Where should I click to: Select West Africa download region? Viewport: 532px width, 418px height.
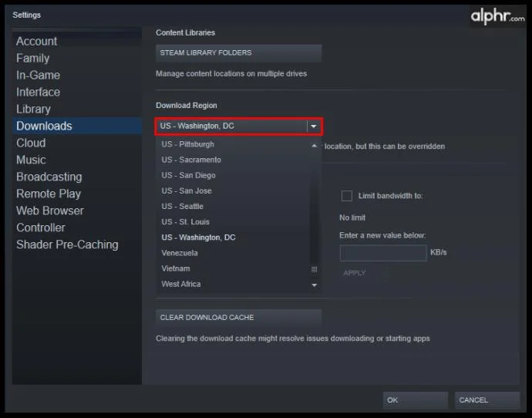[233, 284]
